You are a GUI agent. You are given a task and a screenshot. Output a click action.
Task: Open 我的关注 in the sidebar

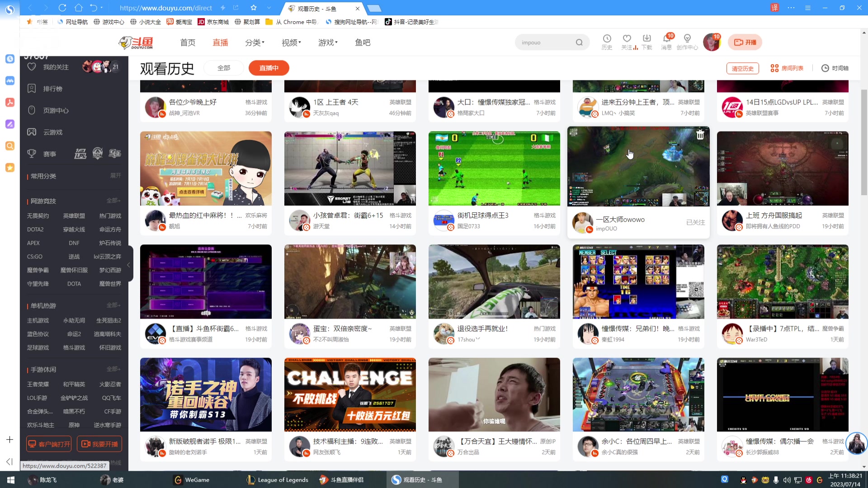pos(56,67)
